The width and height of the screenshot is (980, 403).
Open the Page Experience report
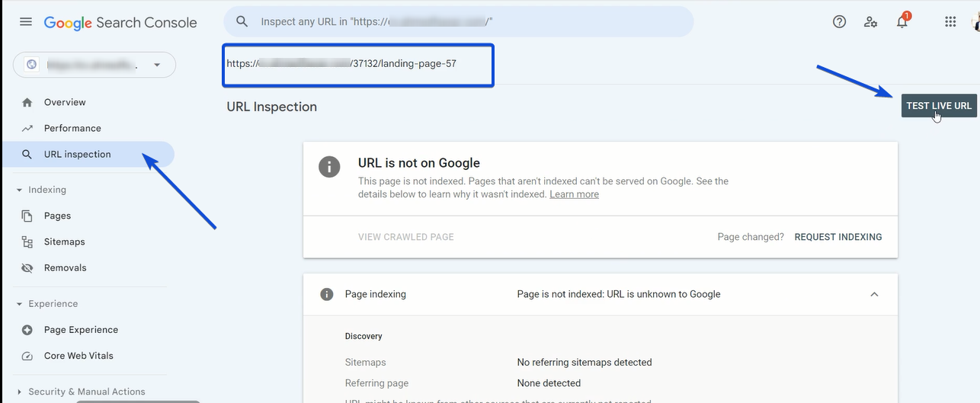[x=81, y=330]
